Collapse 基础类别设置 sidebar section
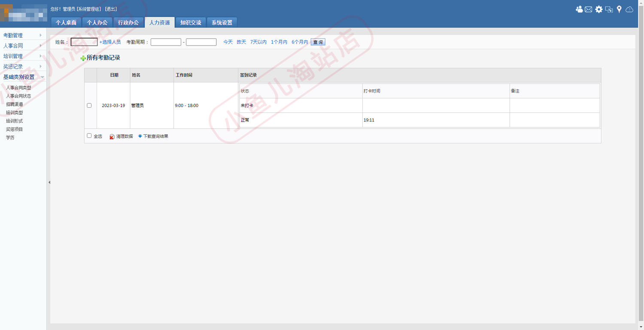The height and width of the screenshot is (330, 644). (23, 77)
